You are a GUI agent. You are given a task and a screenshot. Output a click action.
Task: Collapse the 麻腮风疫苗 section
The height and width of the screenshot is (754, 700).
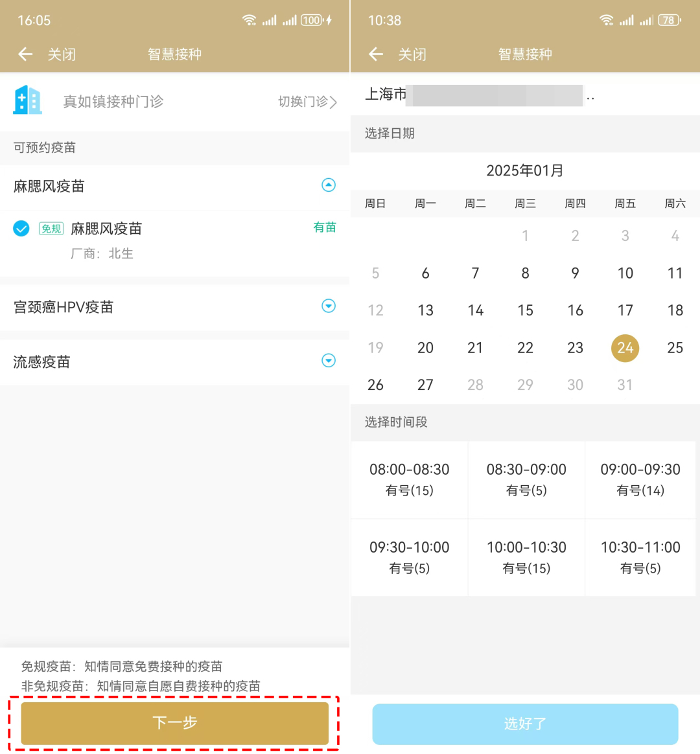pos(329,185)
